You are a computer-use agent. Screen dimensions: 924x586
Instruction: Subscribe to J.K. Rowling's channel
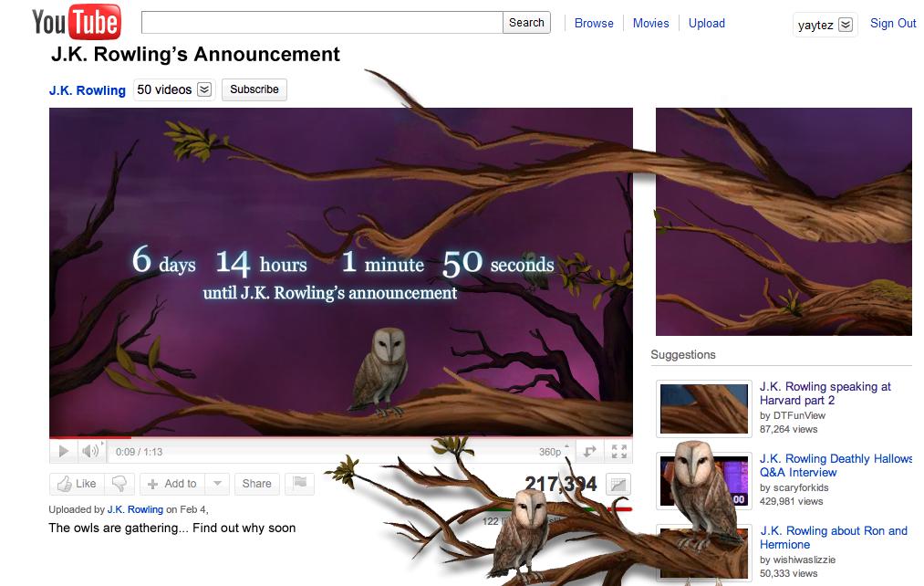pyautogui.click(x=254, y=89)
